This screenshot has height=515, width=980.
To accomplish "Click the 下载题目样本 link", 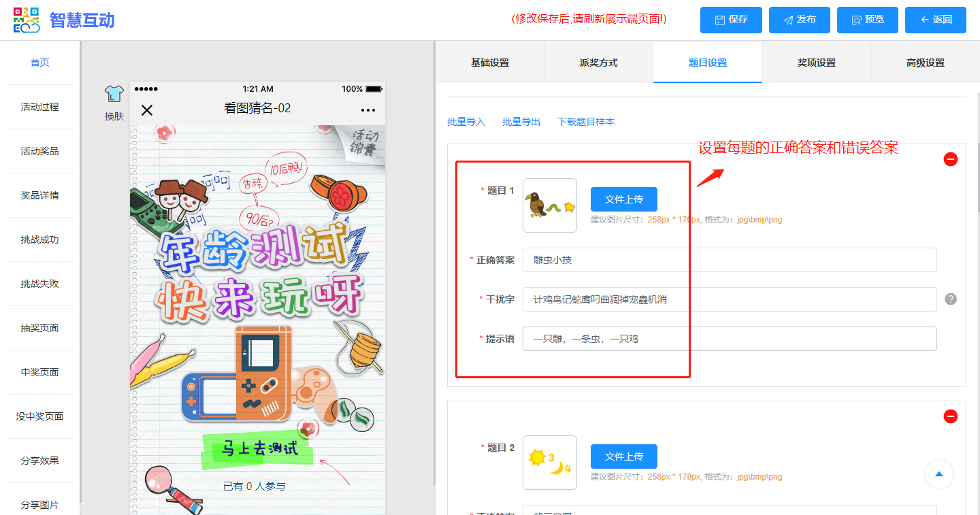I will tap(585, 122).
